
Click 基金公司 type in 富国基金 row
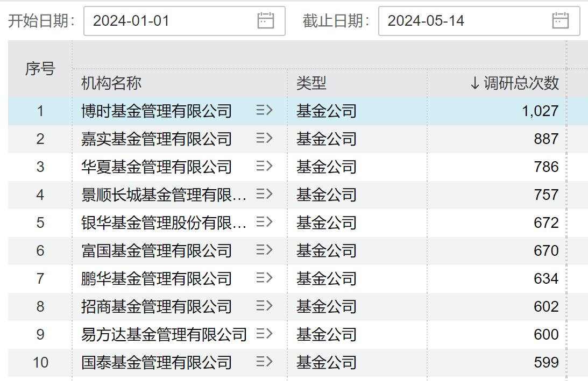[326, 250]
